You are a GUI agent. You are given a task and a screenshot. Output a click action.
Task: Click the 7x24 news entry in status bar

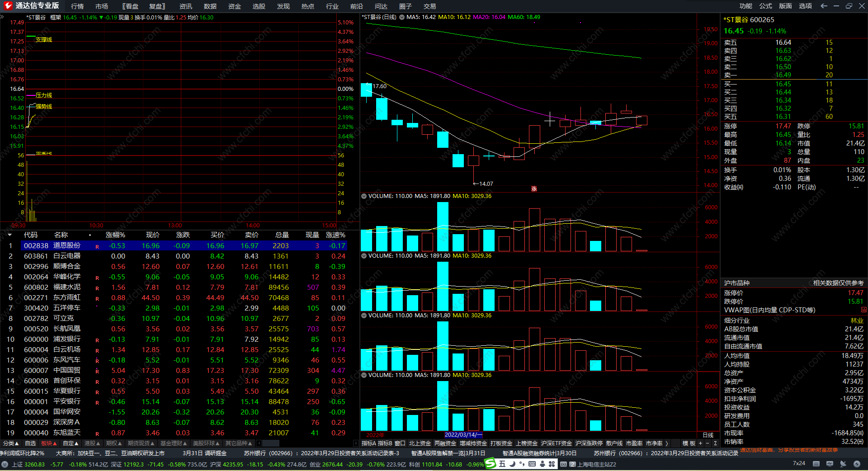click(x=799, y=463)
